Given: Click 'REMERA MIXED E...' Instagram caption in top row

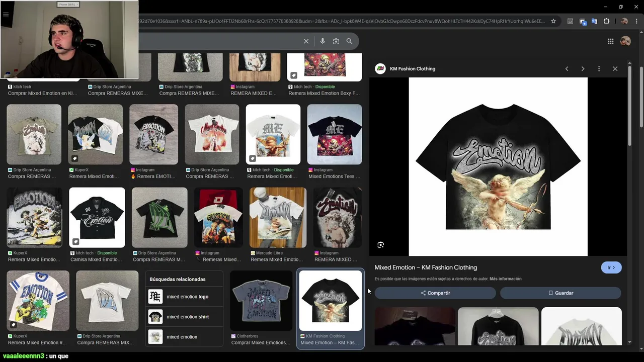Looking at the screenshot, I should tap(253, 93).
